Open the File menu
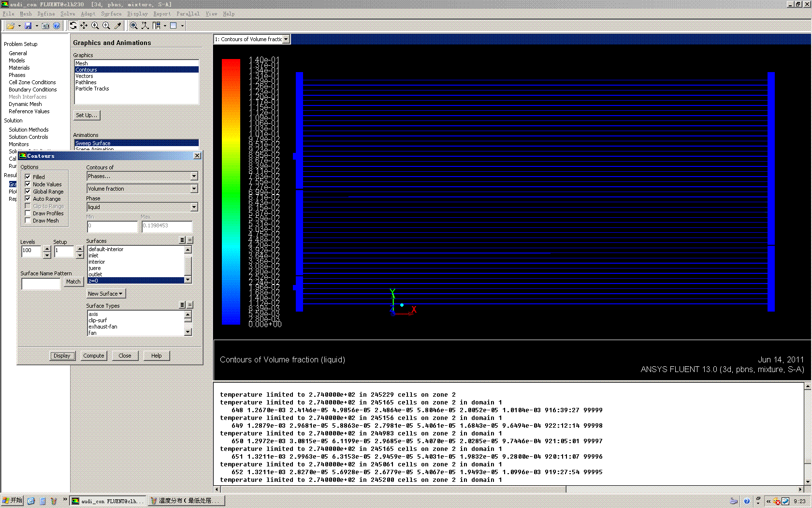812x508 pixels. 8,14
